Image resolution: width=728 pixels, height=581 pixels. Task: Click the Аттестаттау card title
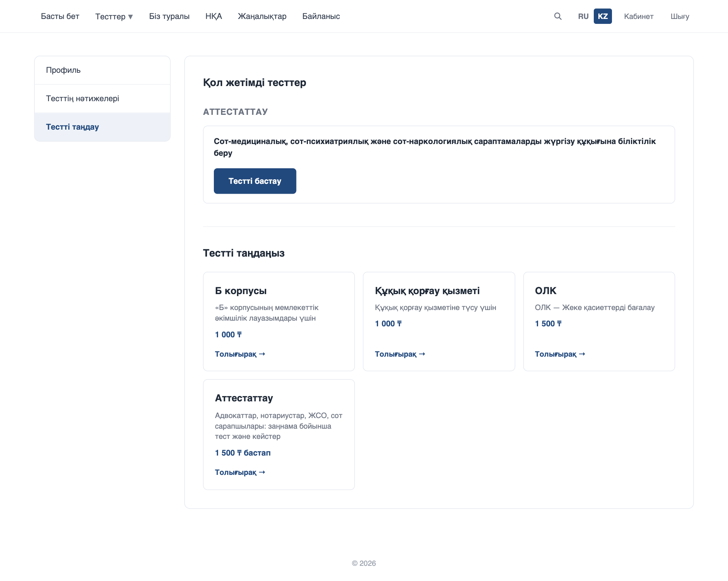[244, 398]
